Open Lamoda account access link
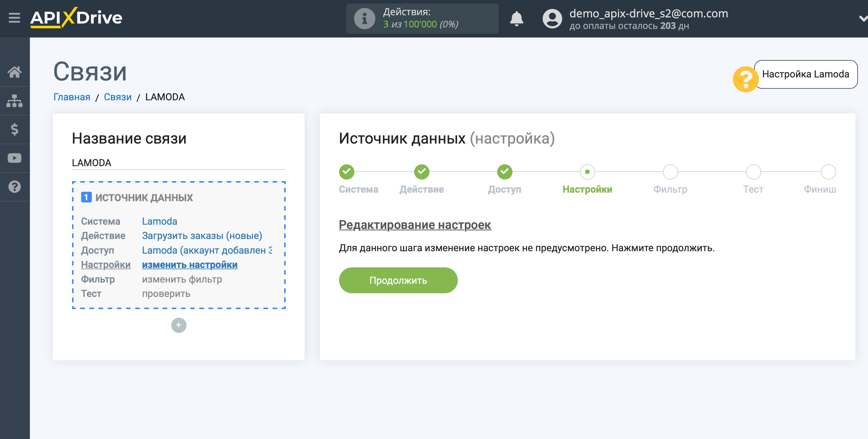Viewport: 868px width, 439px height. 207,250
